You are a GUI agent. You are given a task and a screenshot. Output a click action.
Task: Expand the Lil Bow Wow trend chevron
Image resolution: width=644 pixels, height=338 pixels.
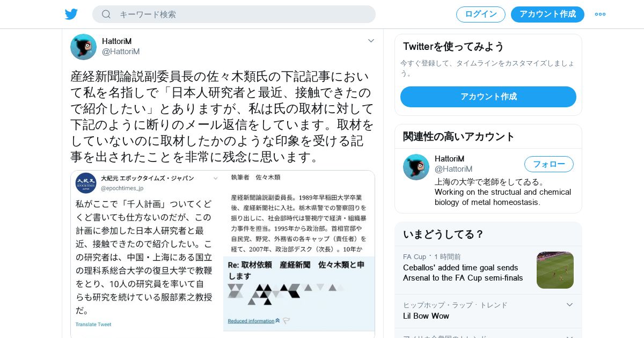click(569, 305)
